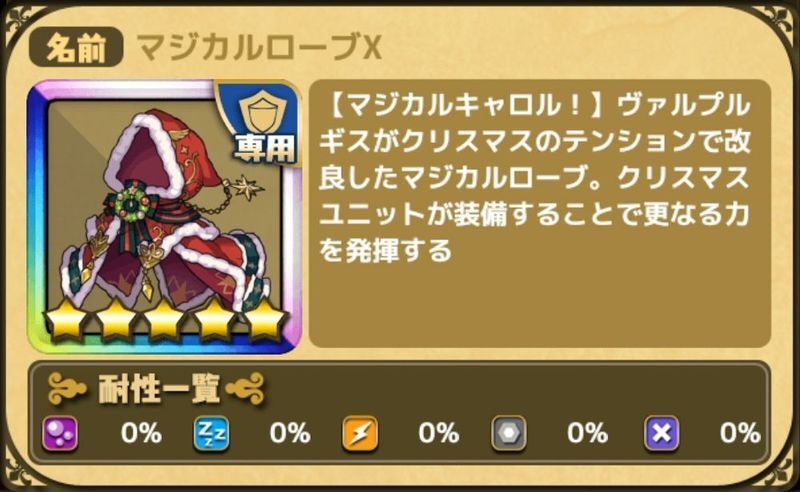This screenshot has width=800, height=492.
Task: Tap the blue Zzz sleep resistance icon
Action: pos(211,433)
